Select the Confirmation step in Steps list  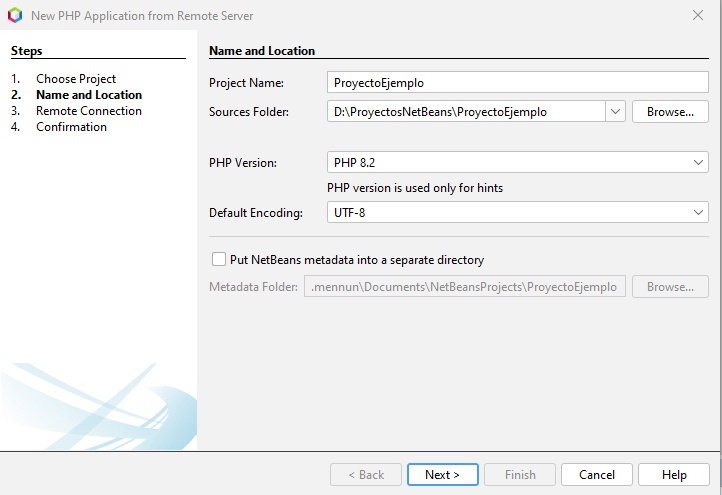[71, 127]
